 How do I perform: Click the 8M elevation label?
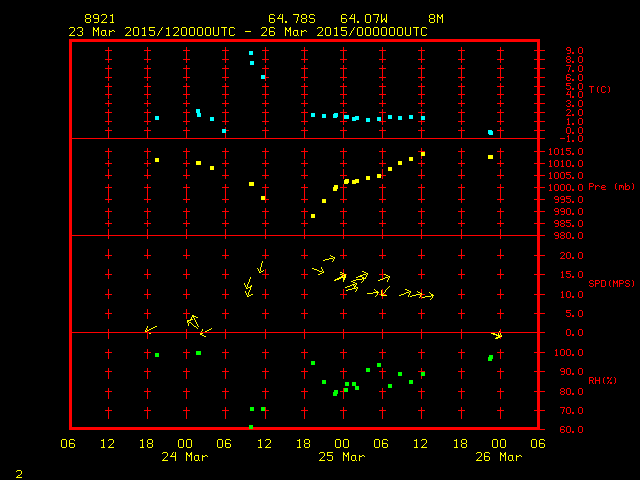click(x=435, y=19)
